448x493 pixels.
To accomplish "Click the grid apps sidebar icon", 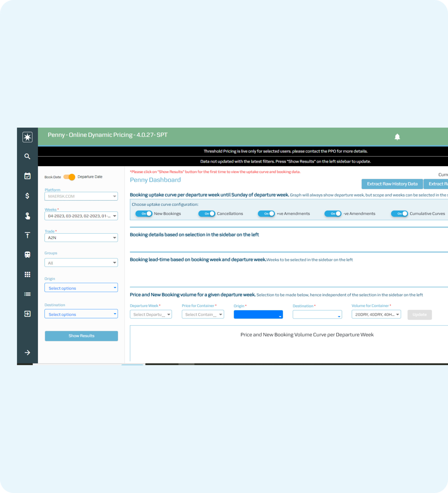I will (x=27, y=274).
